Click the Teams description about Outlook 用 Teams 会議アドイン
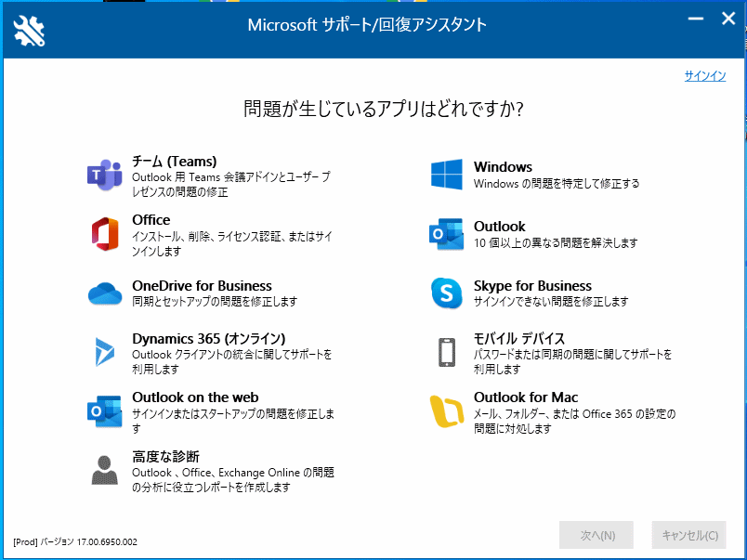The image size is (747, 560). (231, 184)
